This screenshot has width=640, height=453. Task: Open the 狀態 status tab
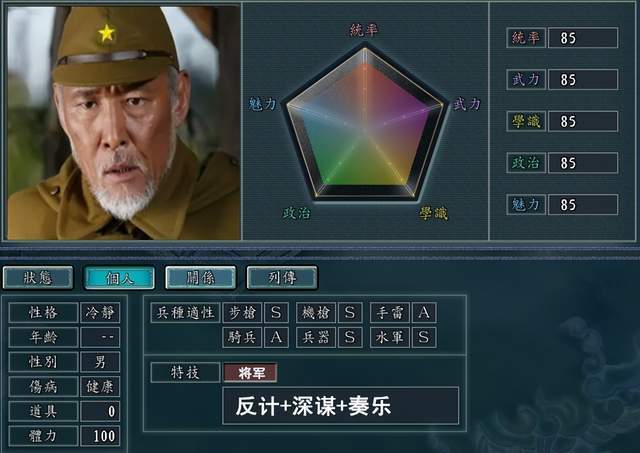(x=38, y=278)
